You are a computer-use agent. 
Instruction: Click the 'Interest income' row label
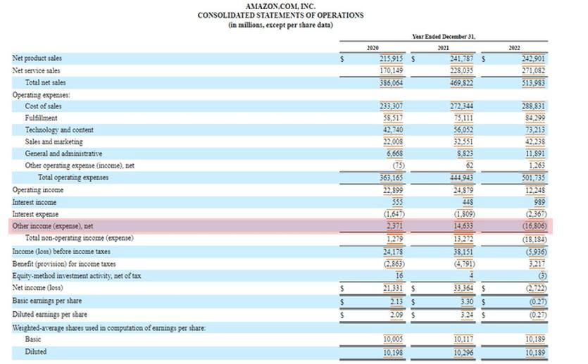[34, 202]
